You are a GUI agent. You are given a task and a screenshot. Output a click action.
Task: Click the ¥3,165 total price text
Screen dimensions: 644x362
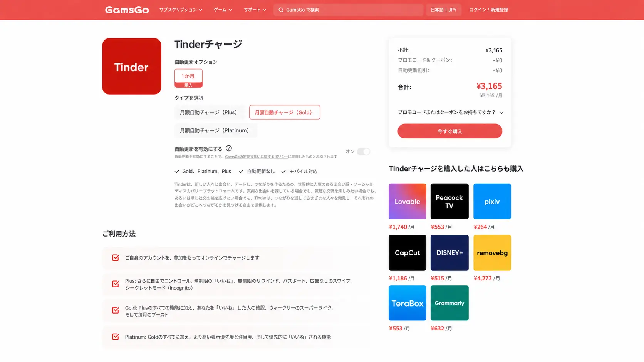[x=489, y=86]
